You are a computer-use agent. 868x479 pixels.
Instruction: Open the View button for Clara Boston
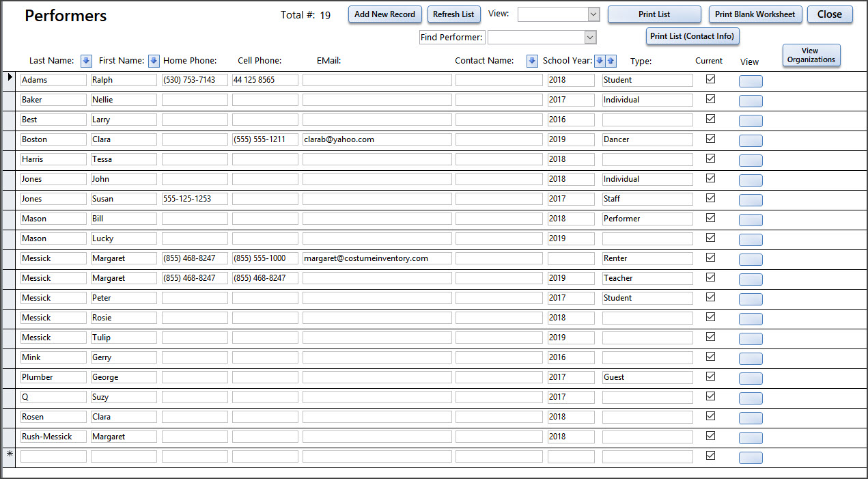[x=751, y=141]
